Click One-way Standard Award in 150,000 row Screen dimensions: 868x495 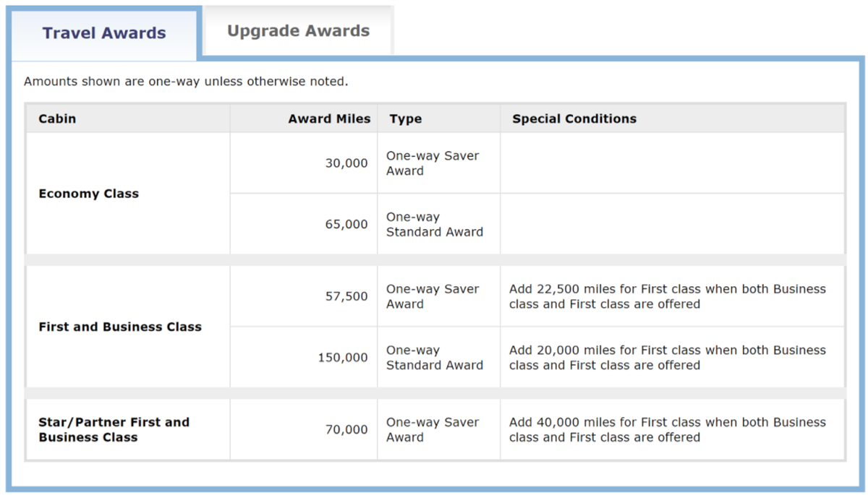(434, 357)
